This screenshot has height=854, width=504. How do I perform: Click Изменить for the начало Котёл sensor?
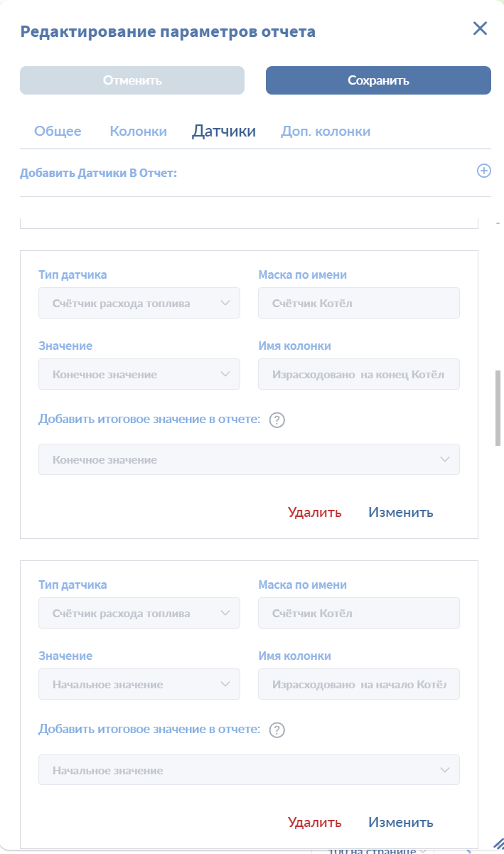coord(400,822)
